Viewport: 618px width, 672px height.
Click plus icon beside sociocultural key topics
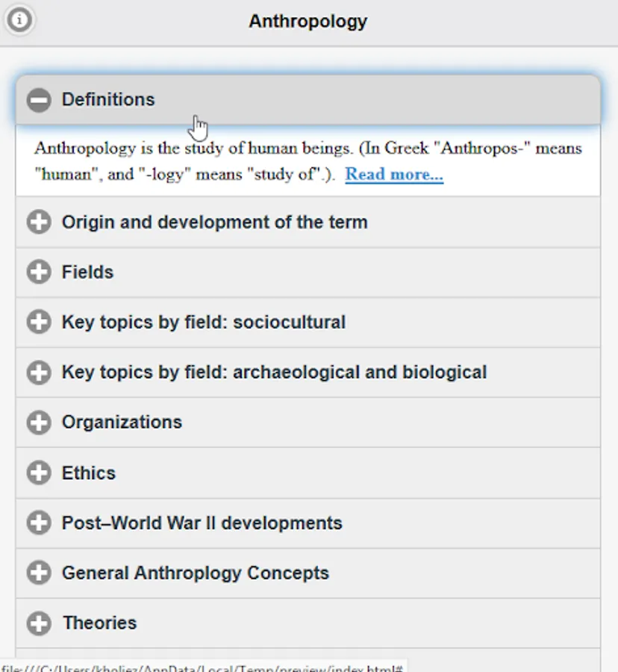tap(39, 323)
